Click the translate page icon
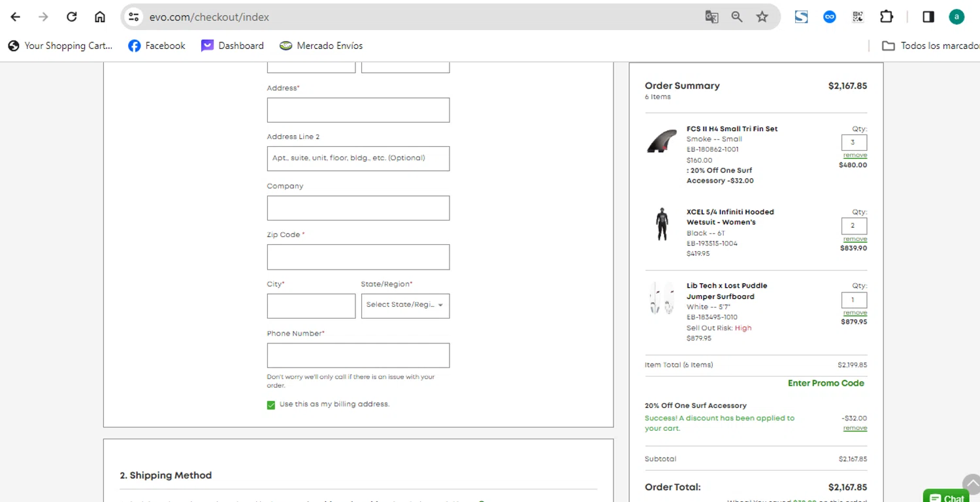 [711, 17]
